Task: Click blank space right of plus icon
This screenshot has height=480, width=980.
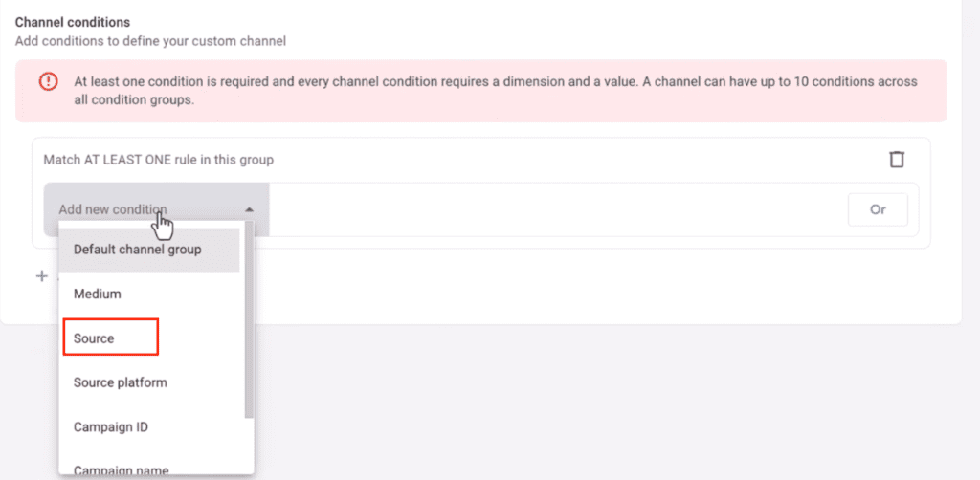Action: (x=574, y=276)
